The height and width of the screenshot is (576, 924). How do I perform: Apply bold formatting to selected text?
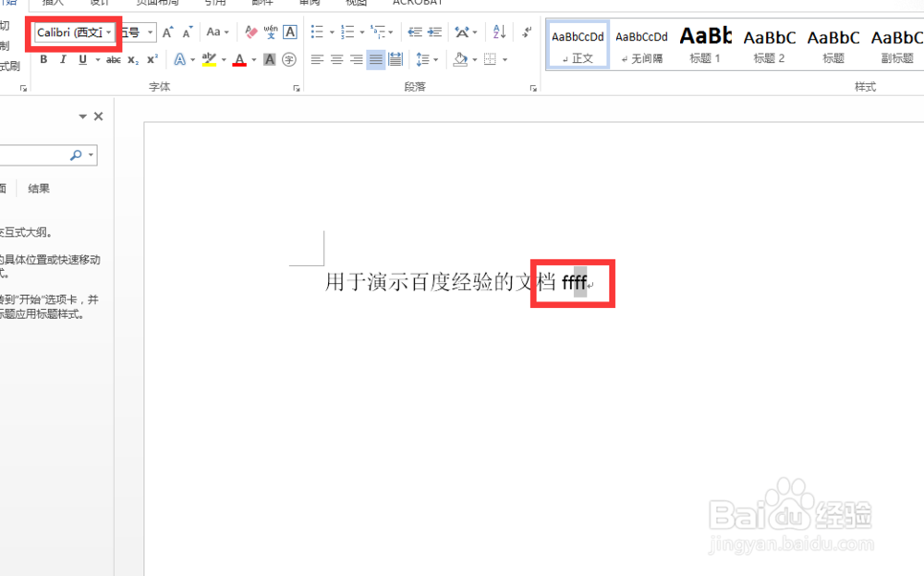[43, 58]
